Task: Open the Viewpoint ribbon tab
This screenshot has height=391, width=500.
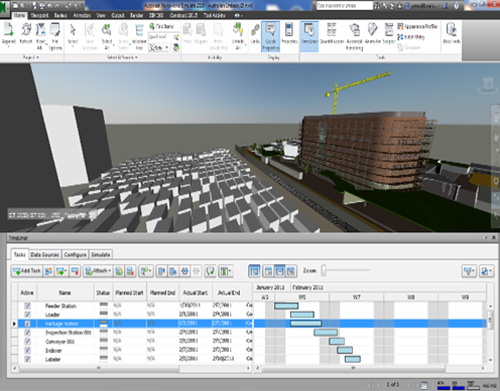Action: 40,15
